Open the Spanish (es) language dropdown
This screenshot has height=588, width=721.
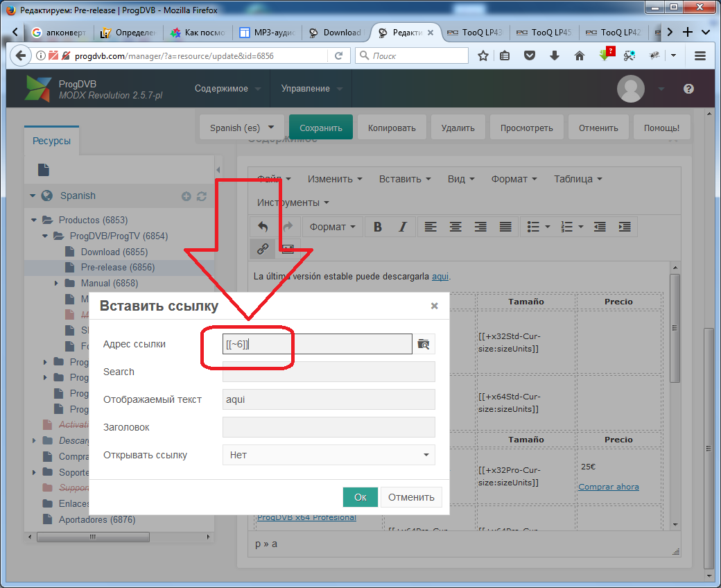click(243, 128)
